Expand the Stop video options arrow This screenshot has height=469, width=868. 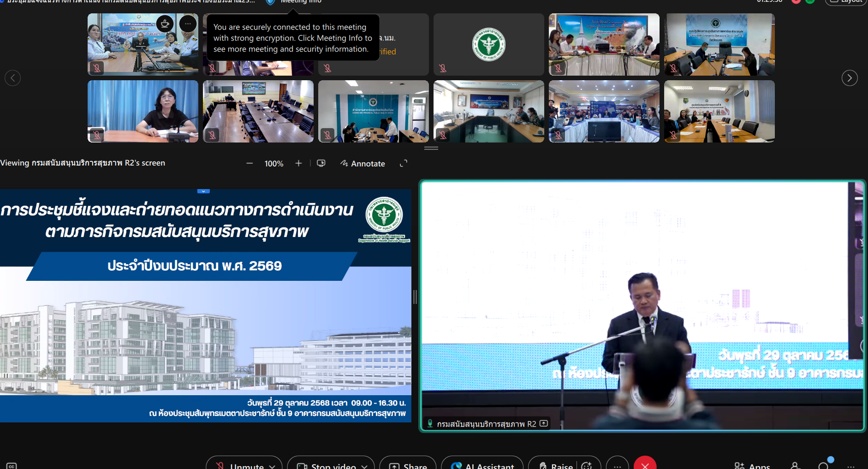[365, 465]
